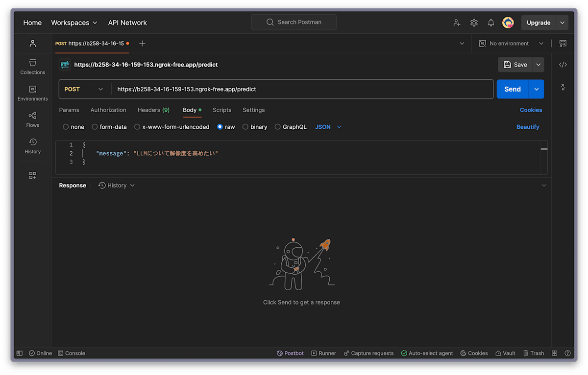Open the invite collaborators icon
Image resolution: width=588 pixels, height=375 pixels.
[457, 23]
